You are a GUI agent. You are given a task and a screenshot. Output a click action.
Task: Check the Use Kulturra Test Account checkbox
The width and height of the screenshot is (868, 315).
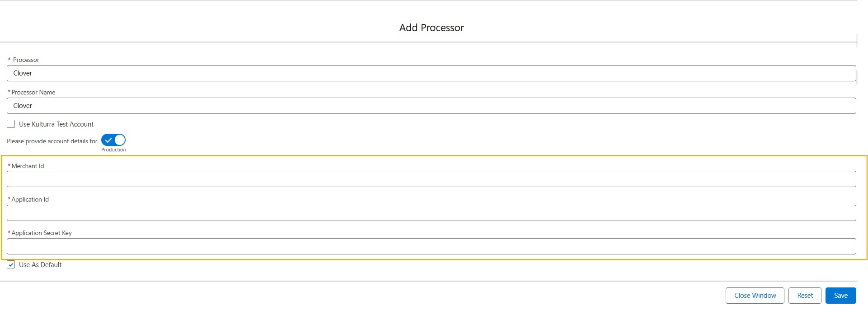click(x=11, y=124)
